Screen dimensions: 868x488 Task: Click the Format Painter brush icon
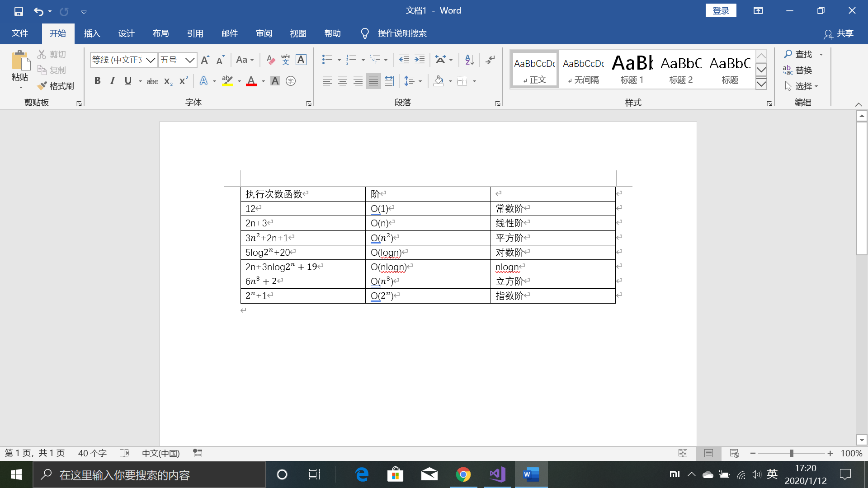[42, 86]
